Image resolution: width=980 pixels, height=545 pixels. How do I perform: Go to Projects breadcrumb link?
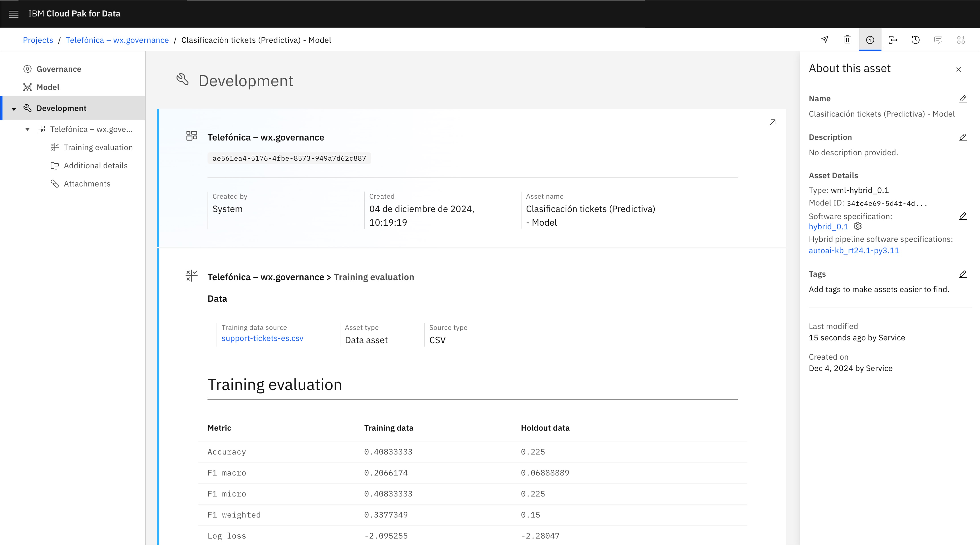pyautogui.click(x=38, y=40)
